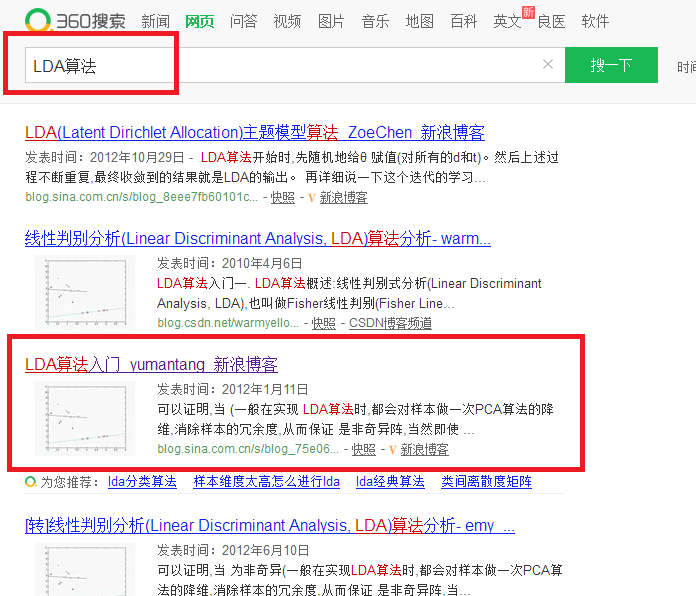The image size is (696, 596).
Task: Click the CSDN博客频道 link
Action: tap(390, 323)
